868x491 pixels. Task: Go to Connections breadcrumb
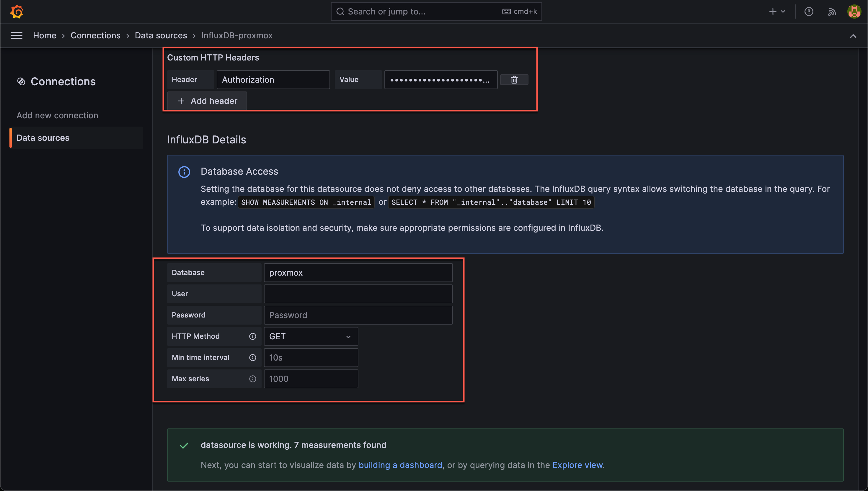95,35
